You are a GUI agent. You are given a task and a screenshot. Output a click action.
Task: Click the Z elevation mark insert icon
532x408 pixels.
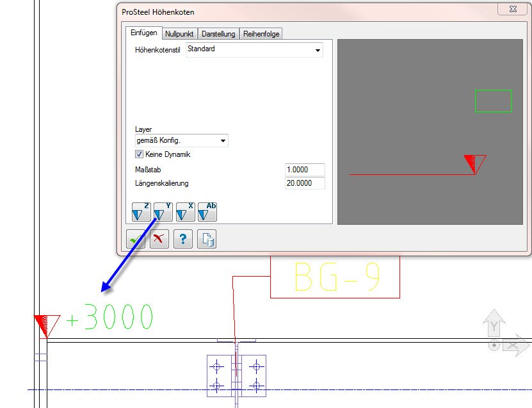(x=141, y=212)
